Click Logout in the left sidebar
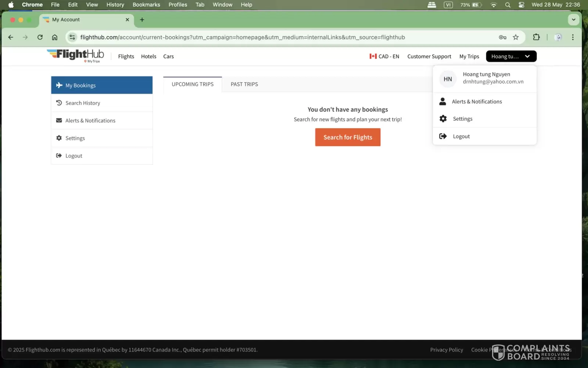 102,156
